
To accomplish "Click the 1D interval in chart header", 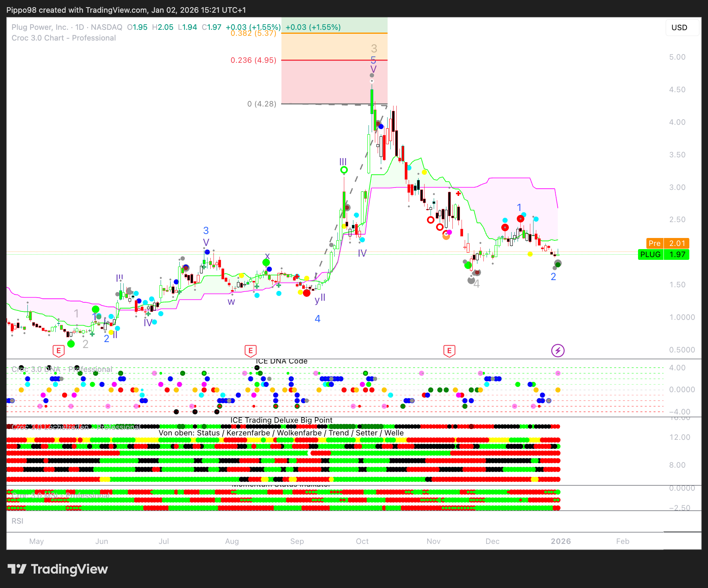I will click(x=80, y=27).
